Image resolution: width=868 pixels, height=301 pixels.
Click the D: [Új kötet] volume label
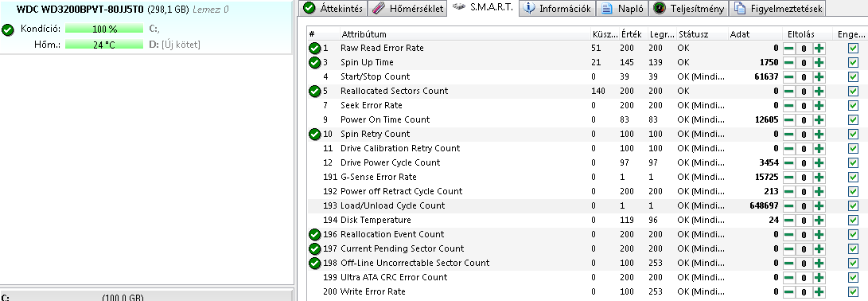point(175,45)
